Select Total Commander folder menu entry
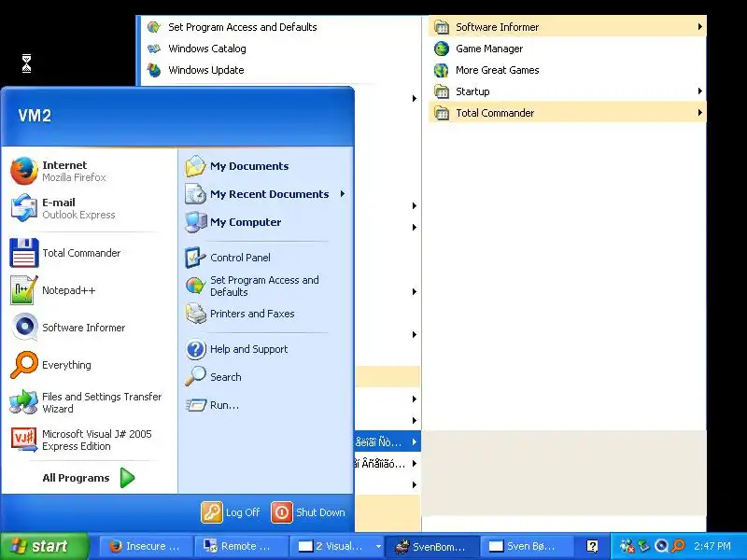This screenshot has width=747, height=560. pos(568,112)
